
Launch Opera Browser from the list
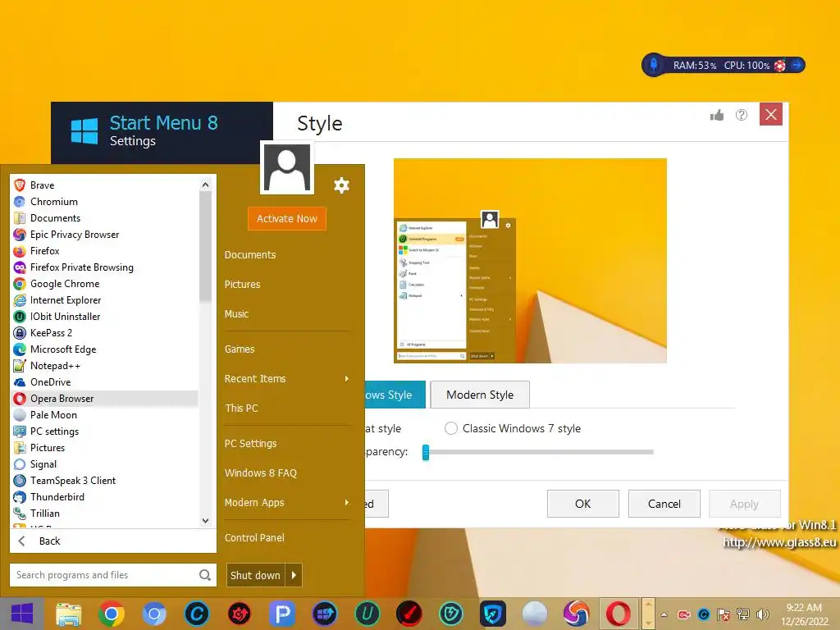(x=104, y=398)
